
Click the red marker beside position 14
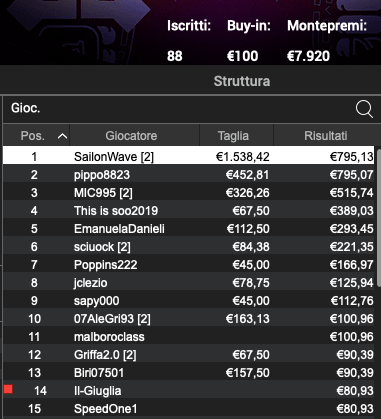click(x=8, y=389)
